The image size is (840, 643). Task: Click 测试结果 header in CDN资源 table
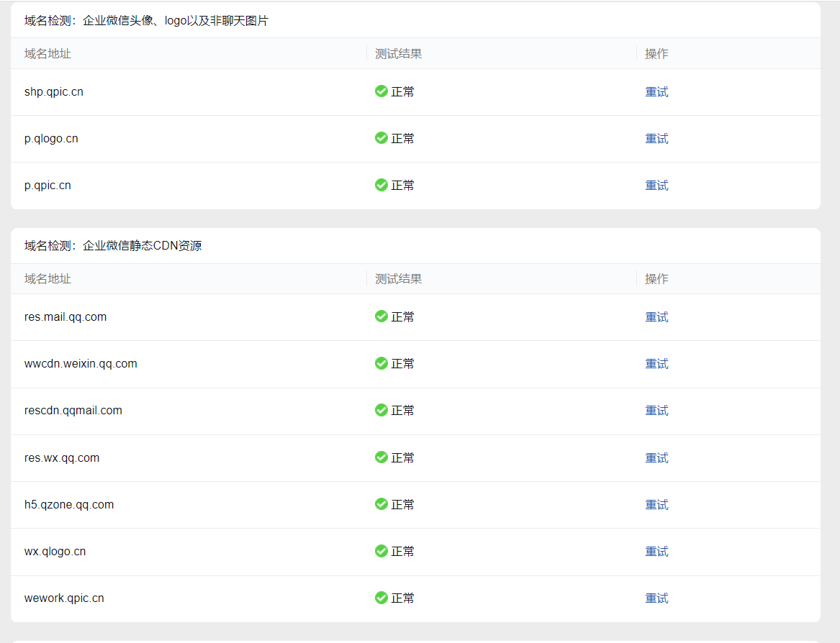[398, 279]
